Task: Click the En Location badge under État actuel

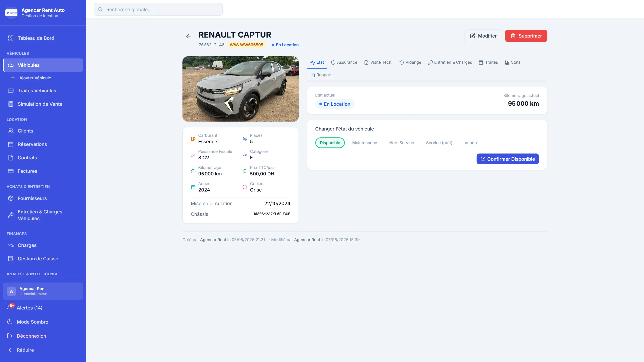Action: [x=335, y=104]
